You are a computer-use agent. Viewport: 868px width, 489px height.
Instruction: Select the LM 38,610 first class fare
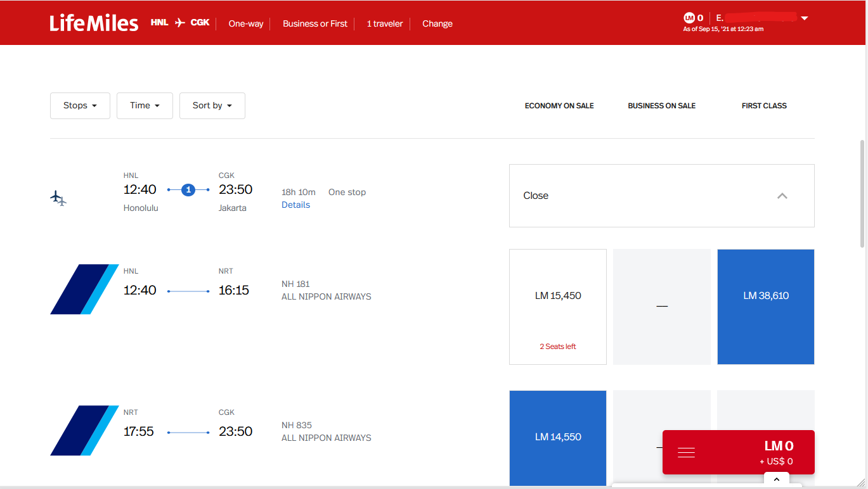[x=766, y=307]
